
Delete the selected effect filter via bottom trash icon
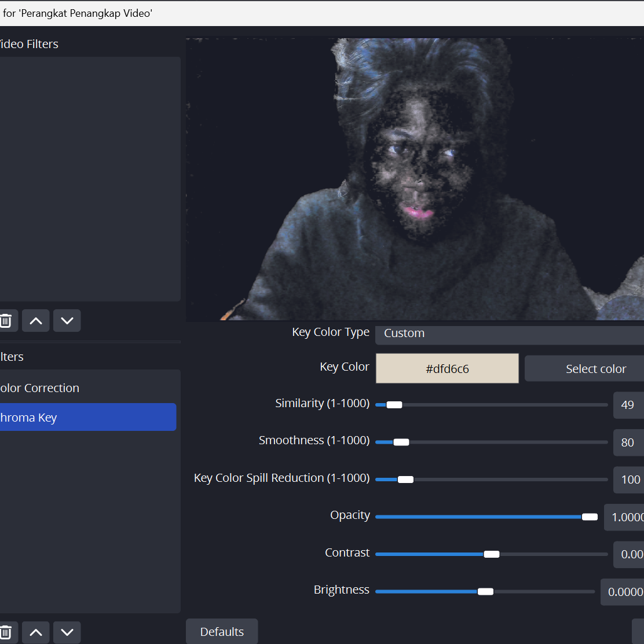[x=6, y=632]
